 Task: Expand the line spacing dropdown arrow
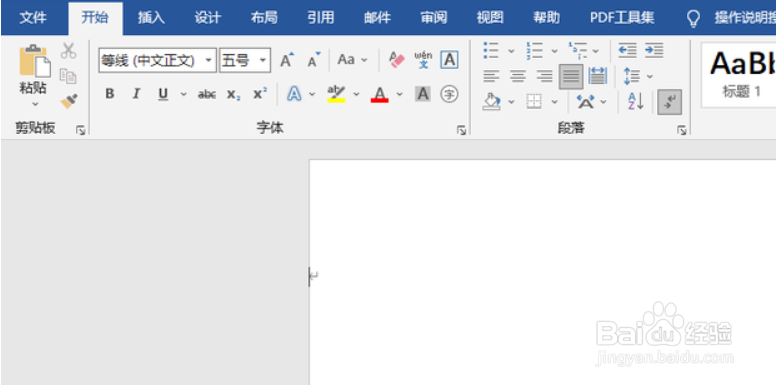(650, 76)
